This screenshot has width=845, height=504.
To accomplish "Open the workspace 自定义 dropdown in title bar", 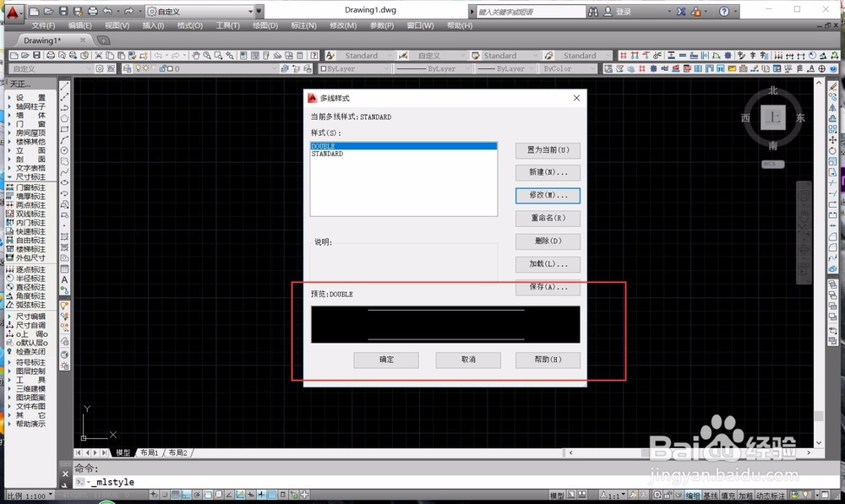I will click(199, 11).
